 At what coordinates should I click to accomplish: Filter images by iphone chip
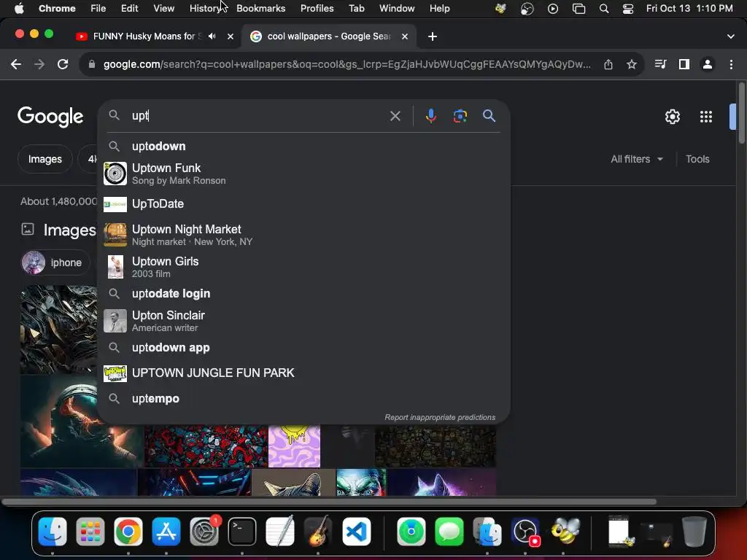(x=55, y=262)
